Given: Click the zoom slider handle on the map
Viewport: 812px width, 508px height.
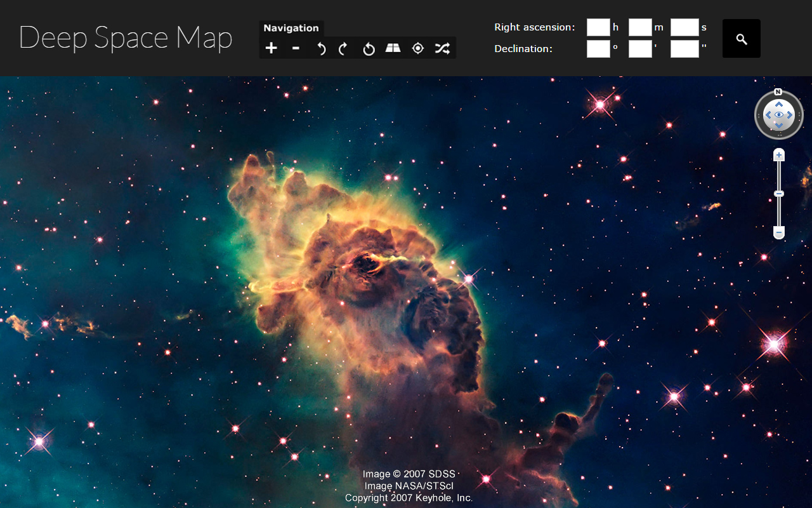Looking at the screenshot, I should tap(779, 194).
